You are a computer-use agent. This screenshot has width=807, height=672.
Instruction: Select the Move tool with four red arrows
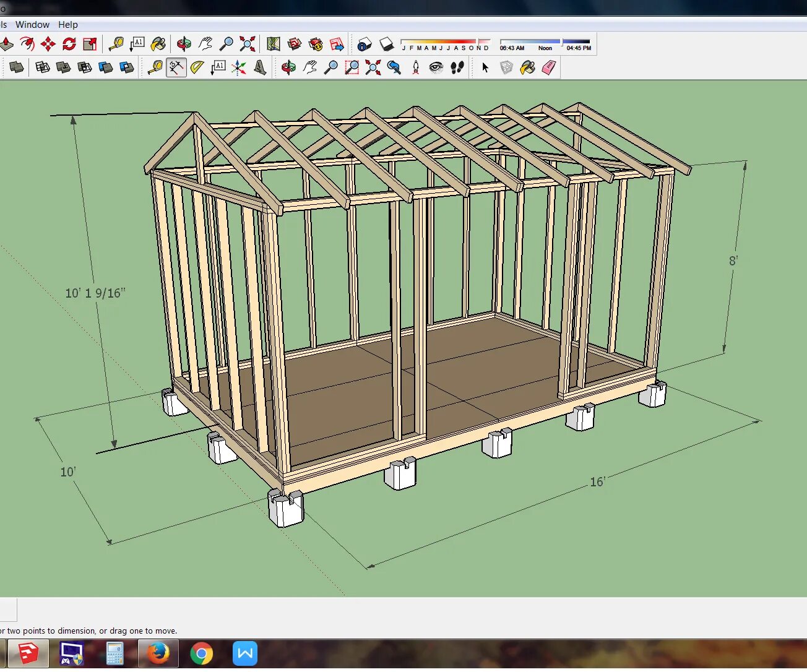coord(48,44)
